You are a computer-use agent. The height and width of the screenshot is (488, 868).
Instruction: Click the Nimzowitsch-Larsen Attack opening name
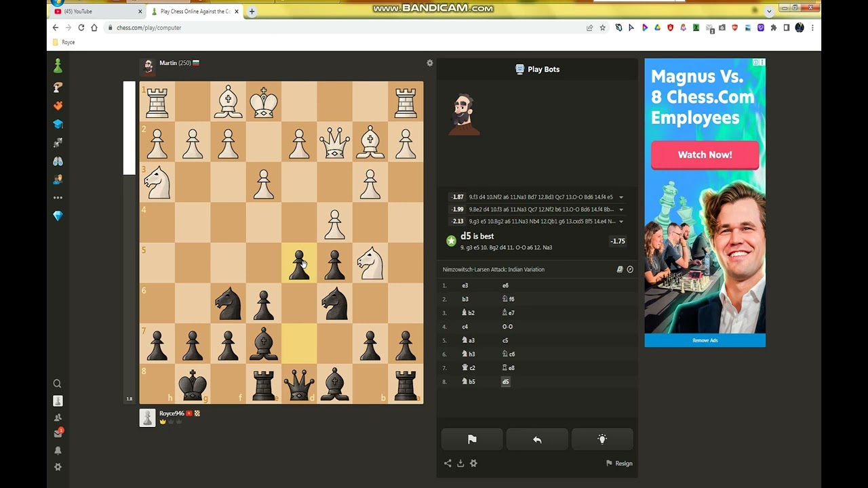coord(494,270)
